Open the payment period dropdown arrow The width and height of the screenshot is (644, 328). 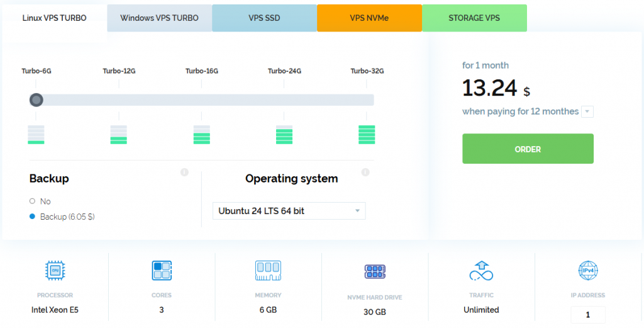coord(587,112)
